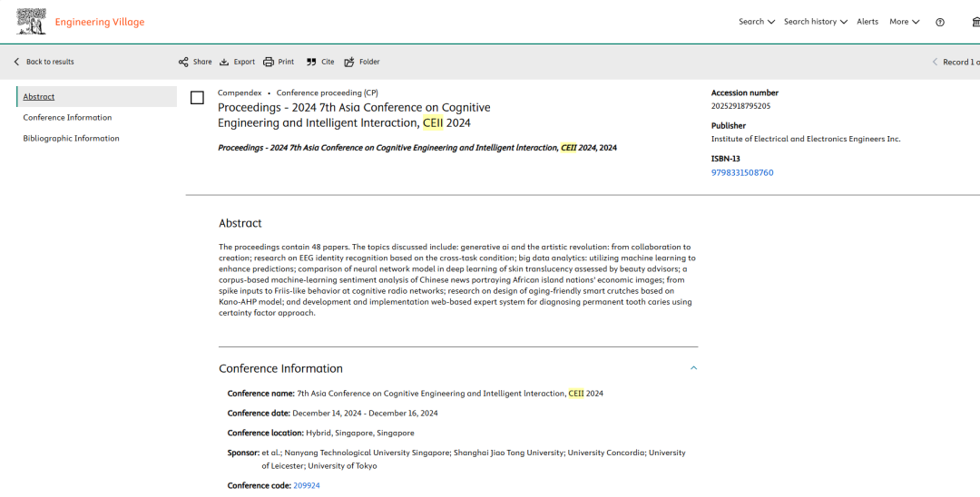The width and height of the screenshot is (980, 497).
Task: Select Abstract in the left sidebar
Action: pyautogui.click(x=39, y=96)
